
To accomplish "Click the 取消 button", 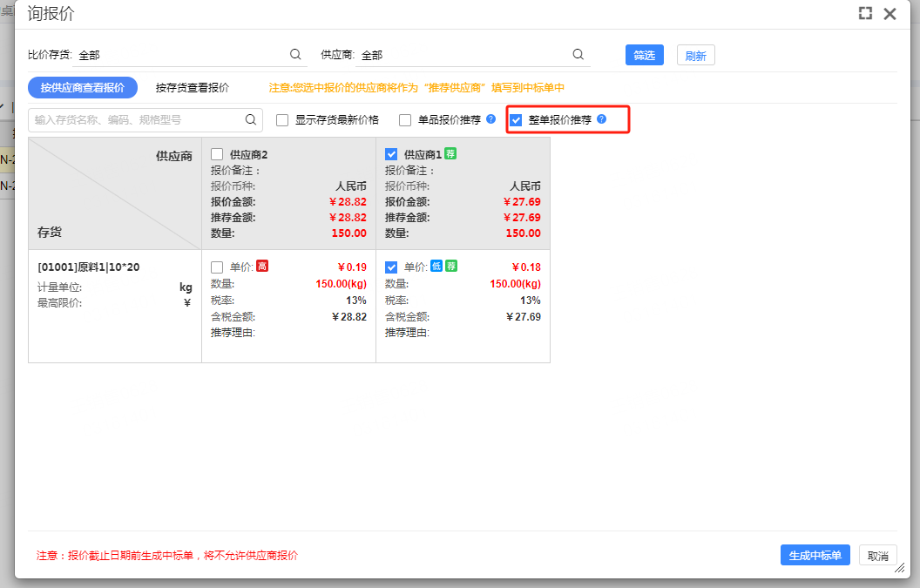I will pyautogui.click(x=878, y=555).
